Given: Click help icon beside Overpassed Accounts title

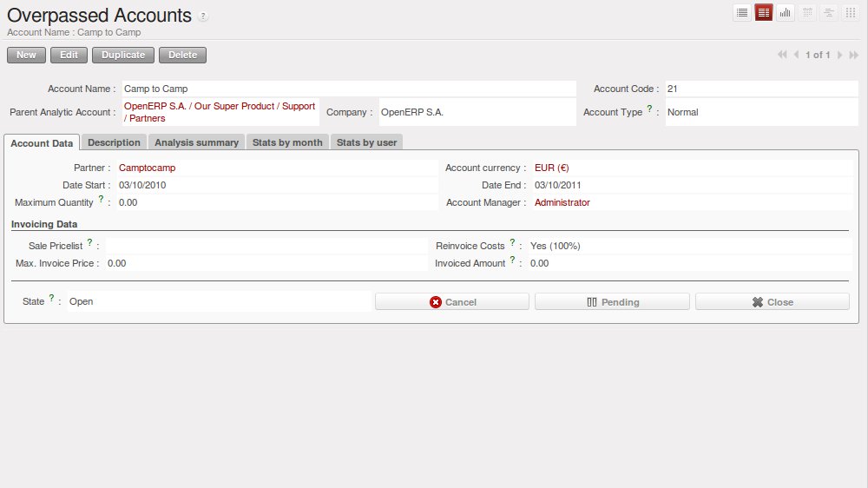Looking at the screenshot, I should (x=203, y=16).
